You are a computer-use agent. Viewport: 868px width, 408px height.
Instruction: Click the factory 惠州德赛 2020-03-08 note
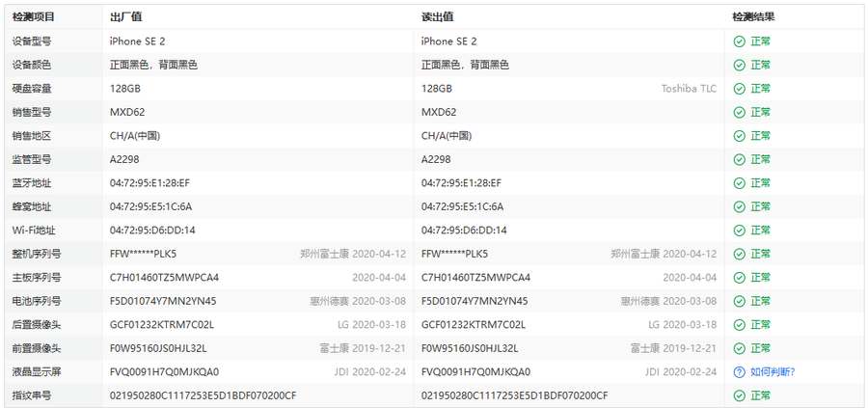pyautogui.click(x=358, y=301)
